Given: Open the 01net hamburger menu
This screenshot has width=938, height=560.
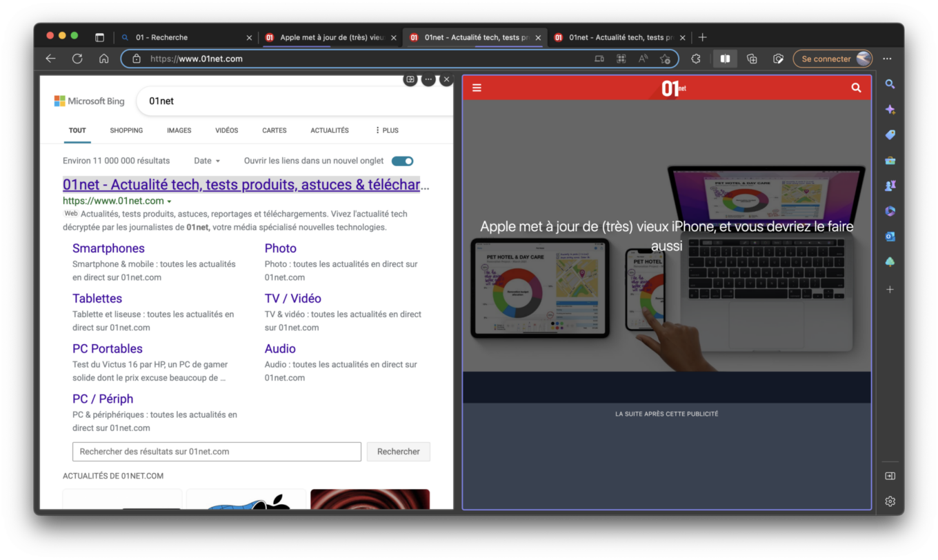Looking at the screenshot, I should click(x=477, y=88).
